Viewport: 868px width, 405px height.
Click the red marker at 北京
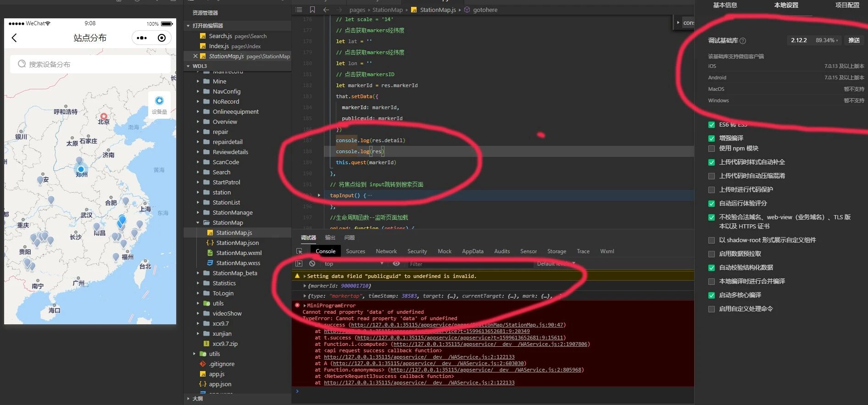pyautogui.click(x=104, y=117)
